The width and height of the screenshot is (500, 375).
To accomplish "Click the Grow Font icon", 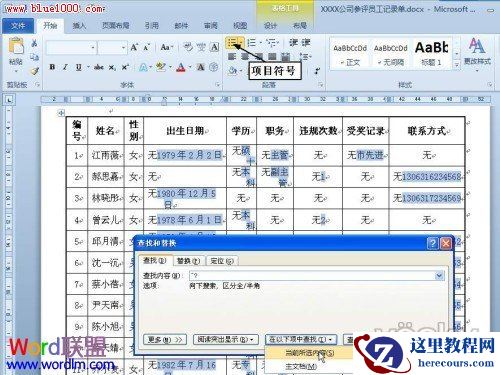I will click(134, 47).
